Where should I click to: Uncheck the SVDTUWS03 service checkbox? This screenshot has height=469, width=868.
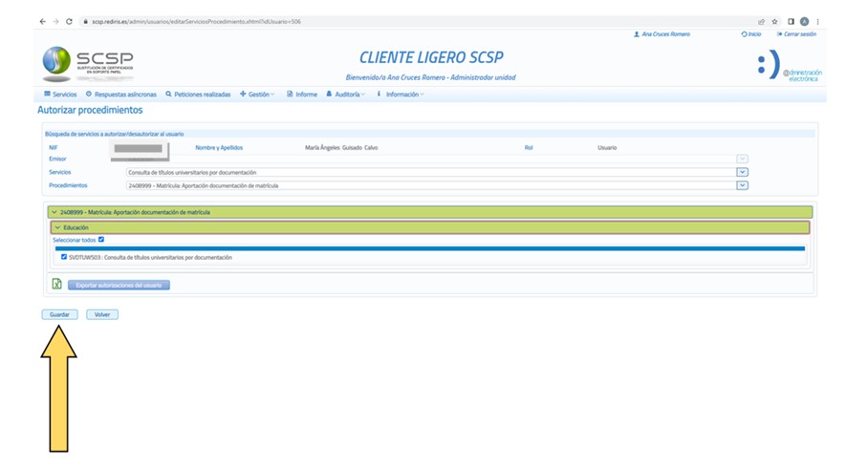pyautogui.click(x=64, y=257)
